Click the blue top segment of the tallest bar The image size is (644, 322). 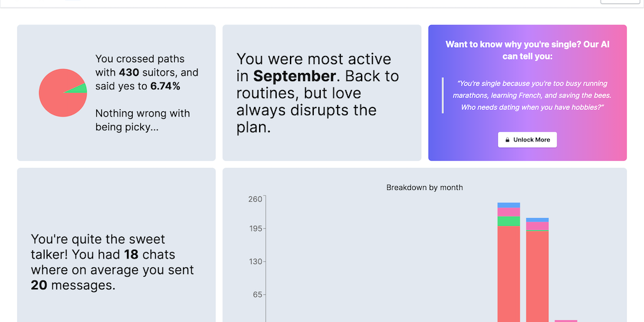coord(508,205)
